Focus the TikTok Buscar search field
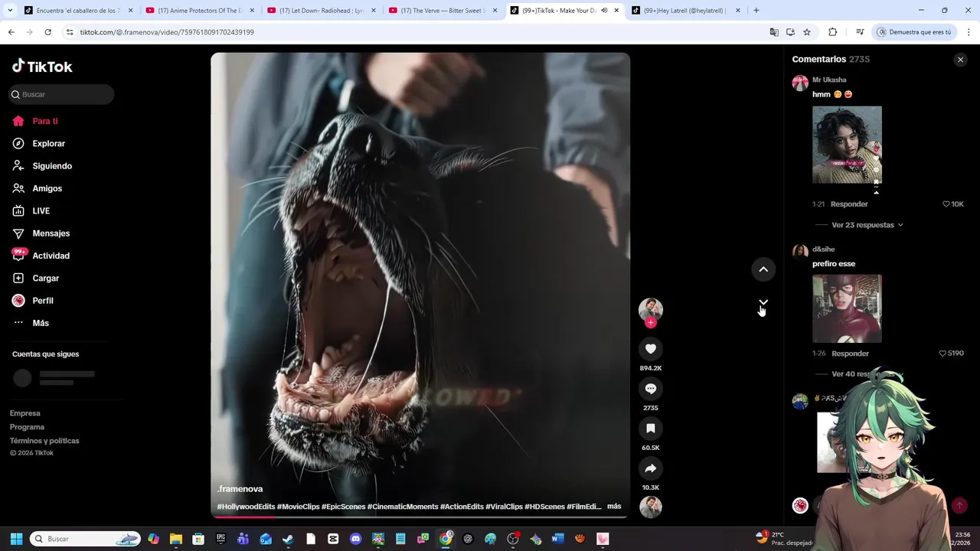The height and width of the screenshot is (551, 980). 61,94
